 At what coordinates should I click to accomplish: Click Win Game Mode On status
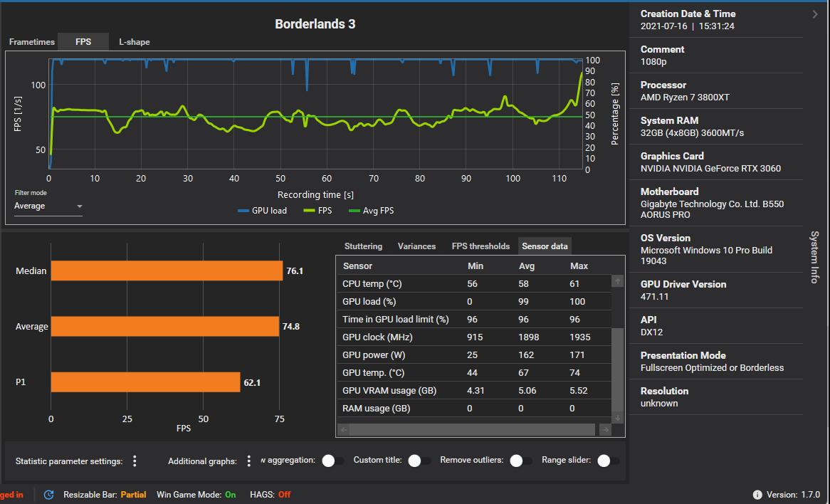click(x=196, y=495)
